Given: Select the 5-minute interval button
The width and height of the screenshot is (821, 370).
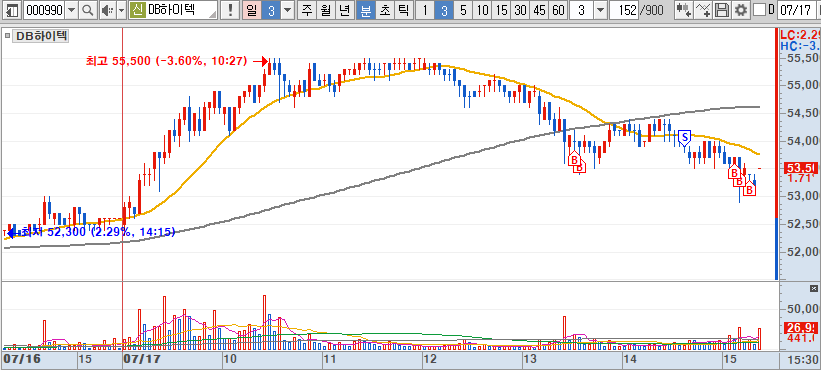Looking at the screenshot, I should [x=463, y=10].
